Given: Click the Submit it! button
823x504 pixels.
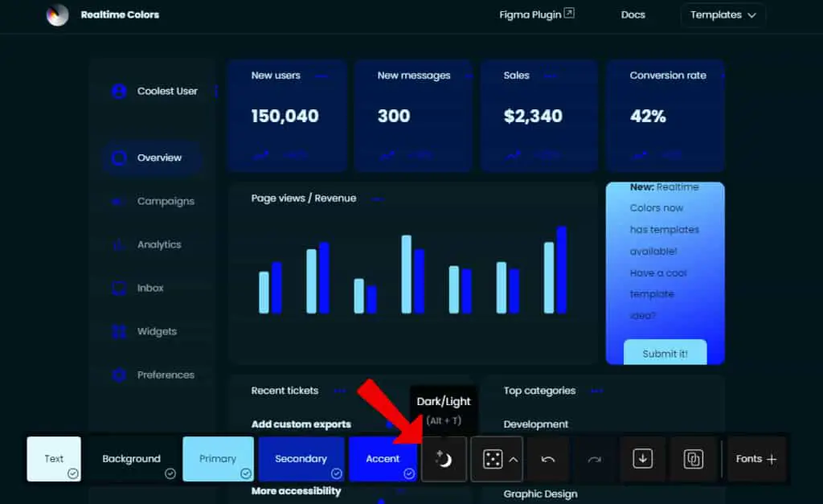Looking at the screenshot, I should [665, 353].
